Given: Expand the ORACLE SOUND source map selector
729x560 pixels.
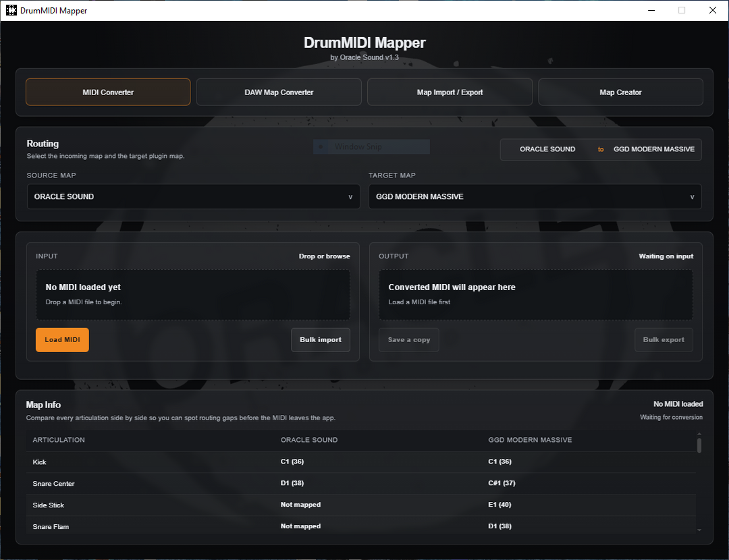Looking at the screenshot, I should pos(193,196).
